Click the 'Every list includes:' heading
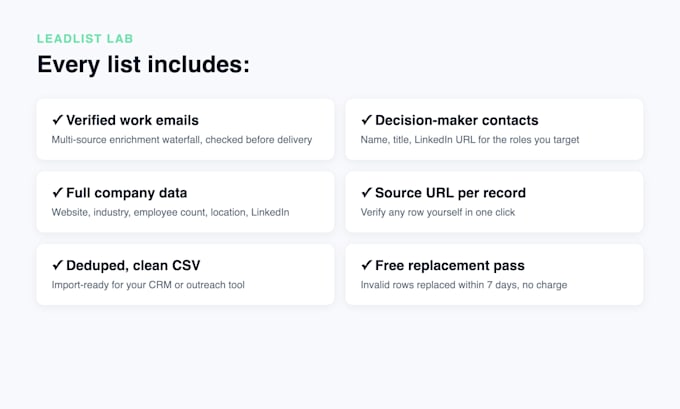Image resolution: width=680 pixels, height=409 pixels. click(144, 65)
